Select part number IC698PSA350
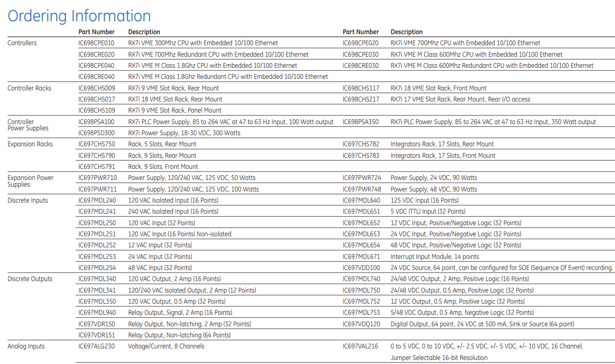The width and height of the screenshot is (615, 364). (360, 122)
